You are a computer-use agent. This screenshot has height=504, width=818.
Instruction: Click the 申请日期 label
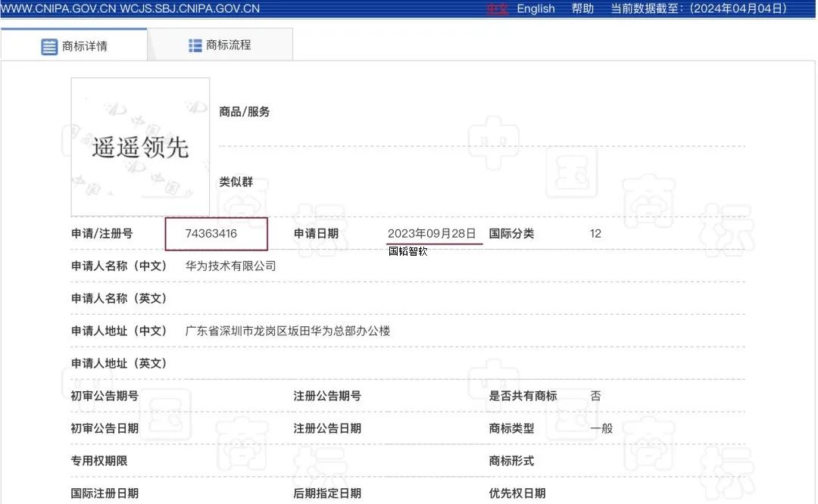(316, 234)
